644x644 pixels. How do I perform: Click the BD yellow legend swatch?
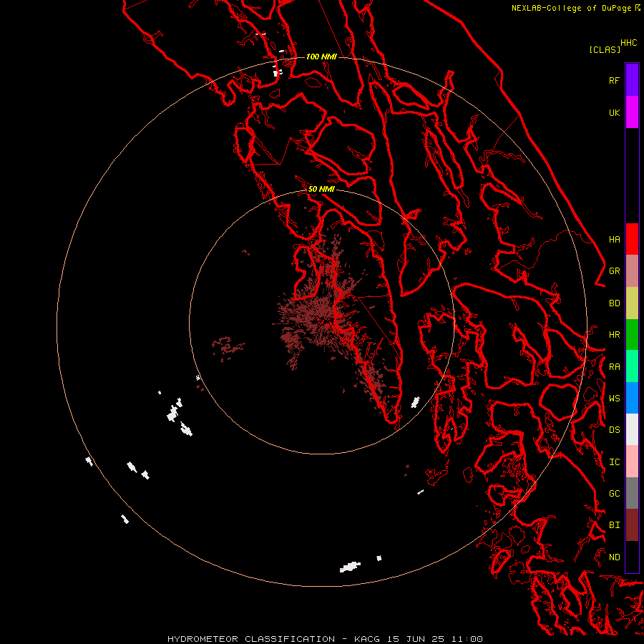pos(632,303)
